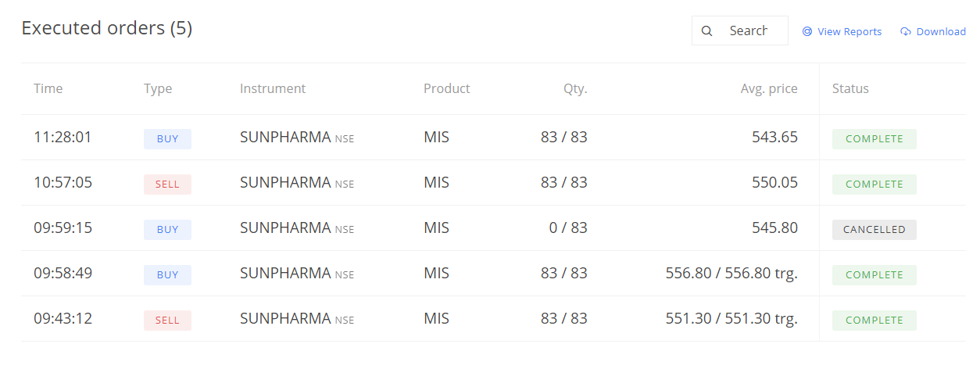This screenshot has width=980, height=369.
Task: Click the Download cloud icon
Action: [x=906, y=32]
